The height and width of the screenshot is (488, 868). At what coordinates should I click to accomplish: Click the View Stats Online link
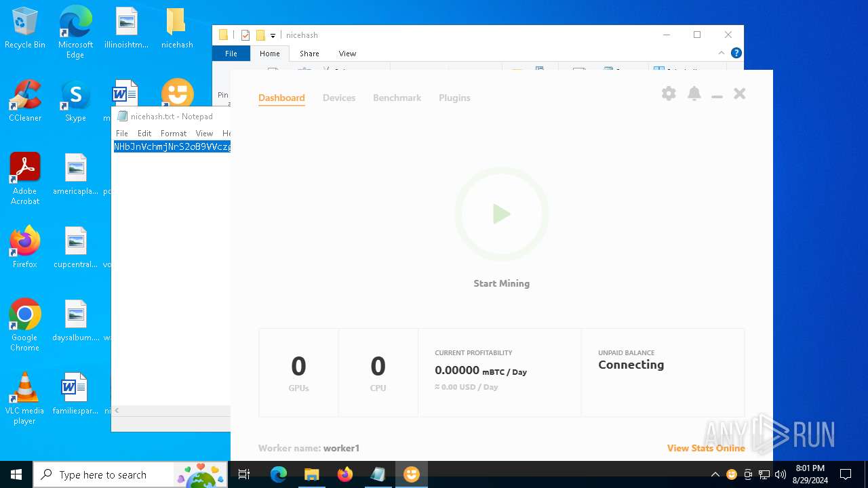click(706, 448)
